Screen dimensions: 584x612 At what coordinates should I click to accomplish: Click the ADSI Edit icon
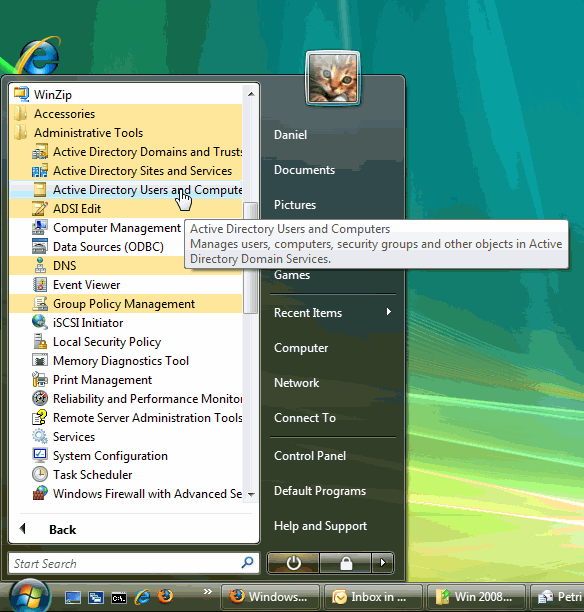40,209
